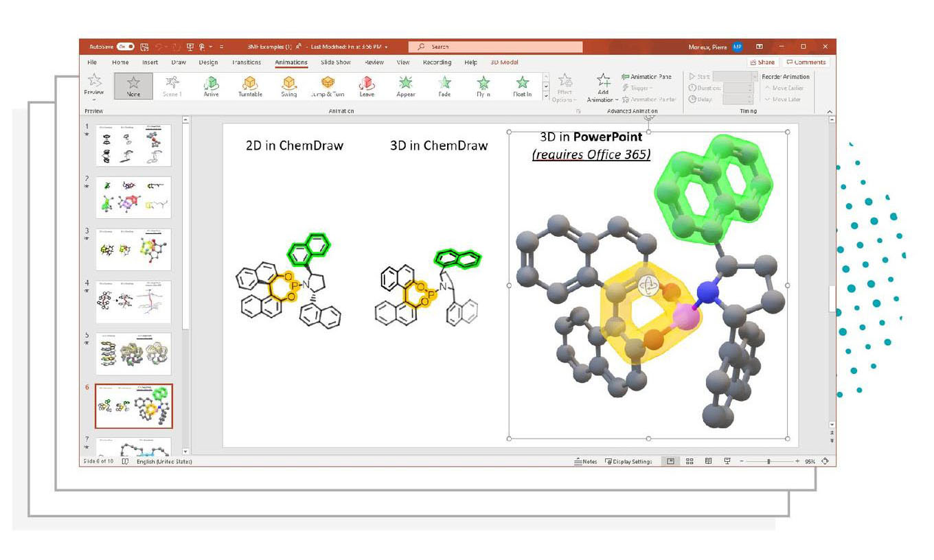Switch to Reading view
Viewport: 934px width, 560px height.
tap(708, 462)
